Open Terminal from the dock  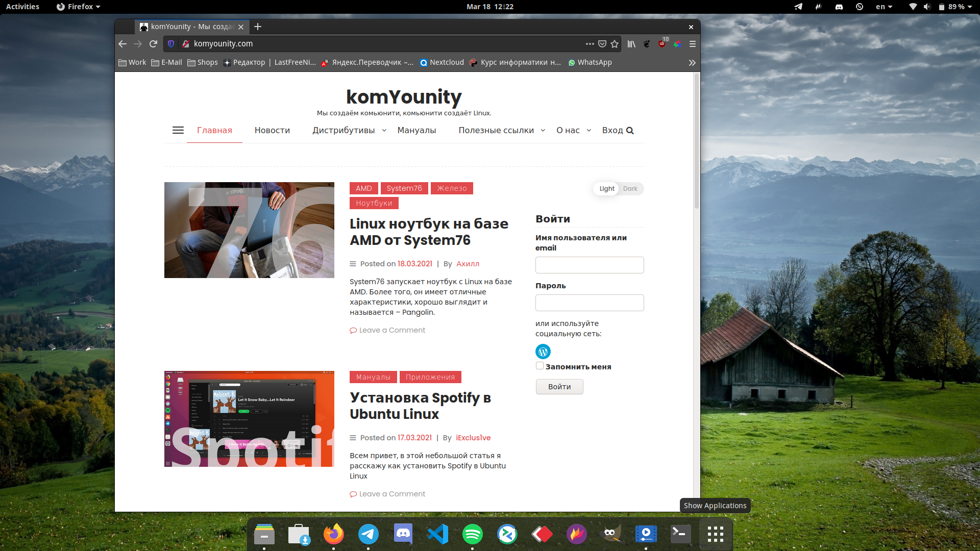680,534
